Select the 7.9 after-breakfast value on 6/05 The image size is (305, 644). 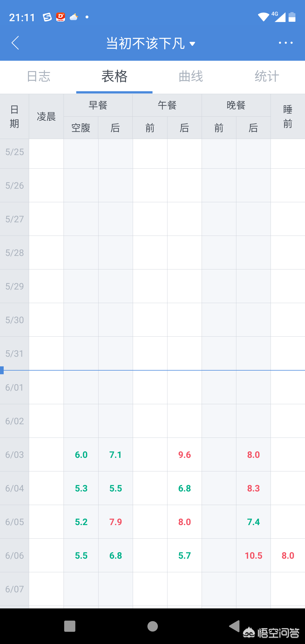tap(116, 522)
